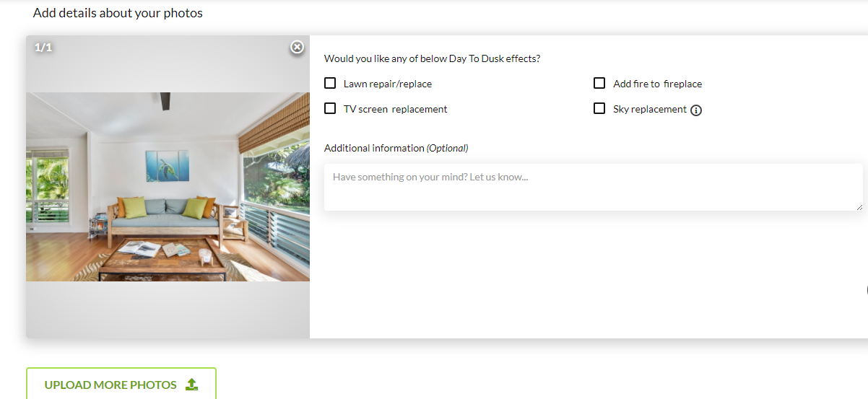This screenshot has width=868, height=399.
Task: Click the gray area below the photo
Action: point(168,309)
